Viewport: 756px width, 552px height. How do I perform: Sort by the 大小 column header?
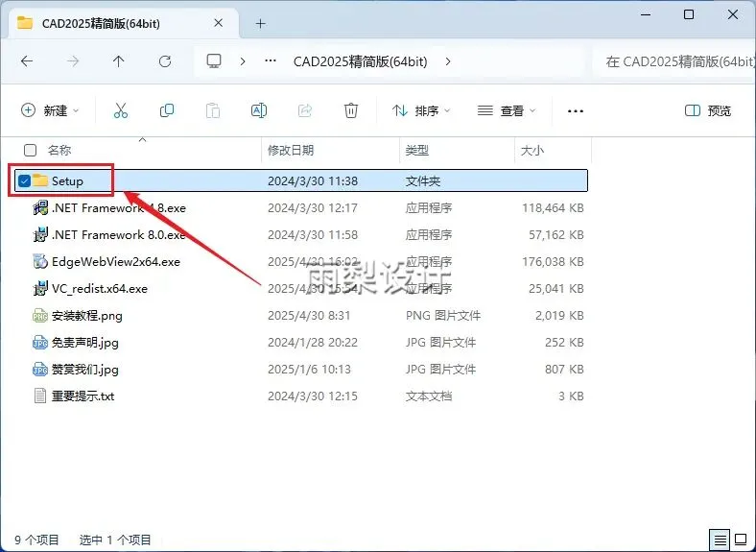pos(532,150)
